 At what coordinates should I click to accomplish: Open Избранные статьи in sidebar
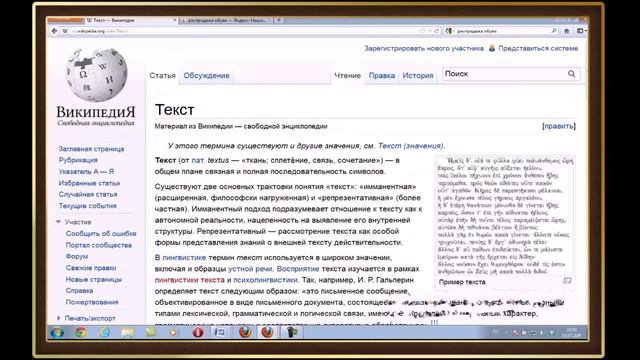click(x=89, y=183)
